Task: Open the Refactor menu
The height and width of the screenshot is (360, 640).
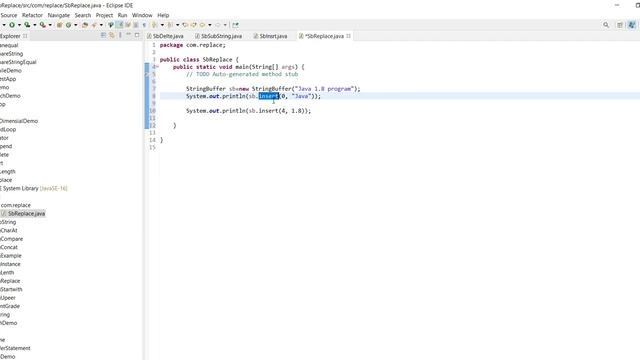Action: pyautogui.click(x=32, y=15)
